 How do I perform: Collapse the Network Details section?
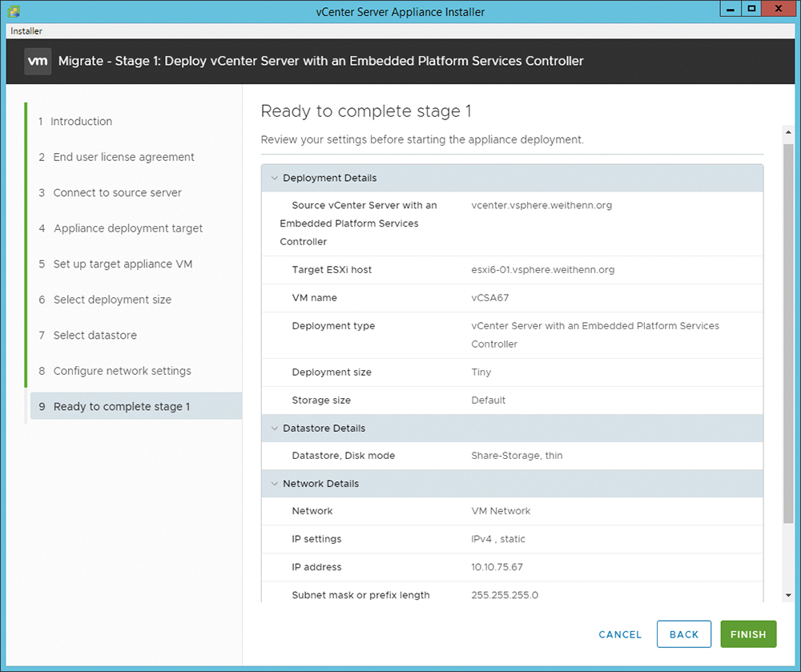(274, 484)
